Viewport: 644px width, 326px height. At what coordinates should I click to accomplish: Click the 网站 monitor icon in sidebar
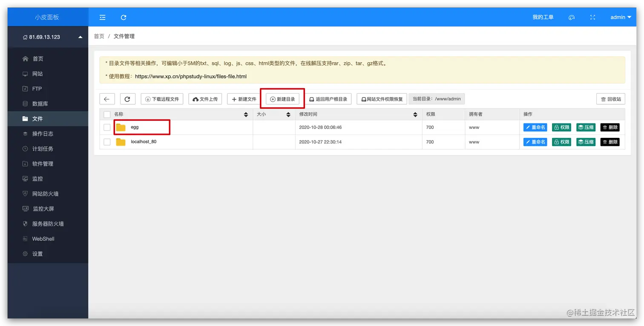coord(25,74)
